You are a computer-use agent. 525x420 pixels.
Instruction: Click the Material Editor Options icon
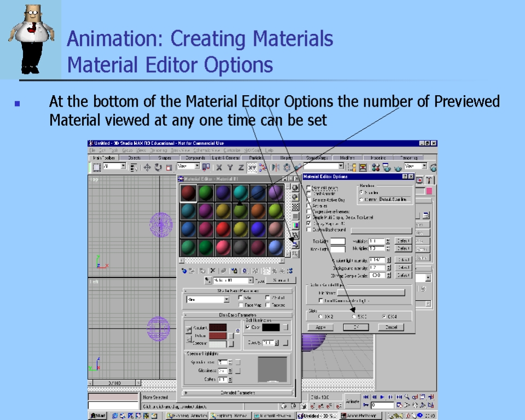tap(295, 244)
